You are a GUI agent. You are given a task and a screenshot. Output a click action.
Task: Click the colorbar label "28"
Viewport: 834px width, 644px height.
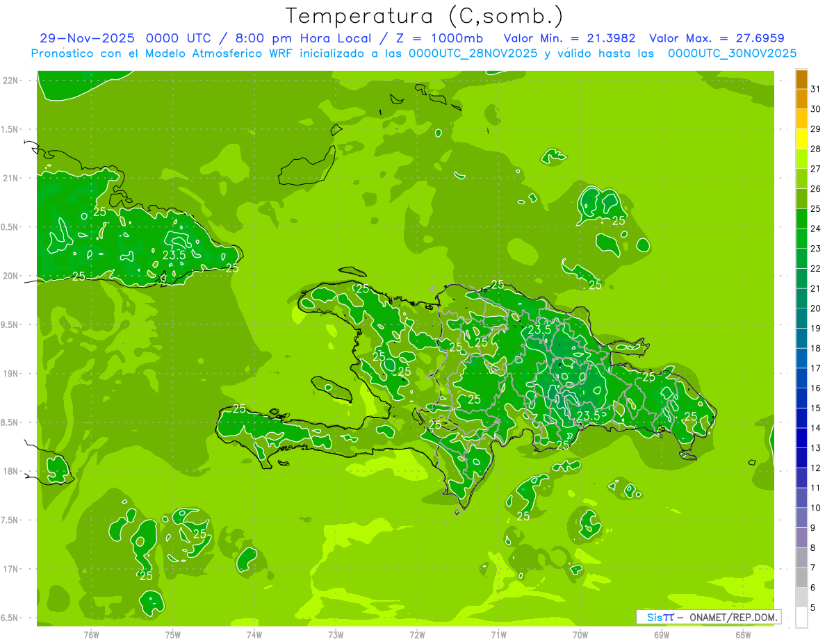click(816, 149)
